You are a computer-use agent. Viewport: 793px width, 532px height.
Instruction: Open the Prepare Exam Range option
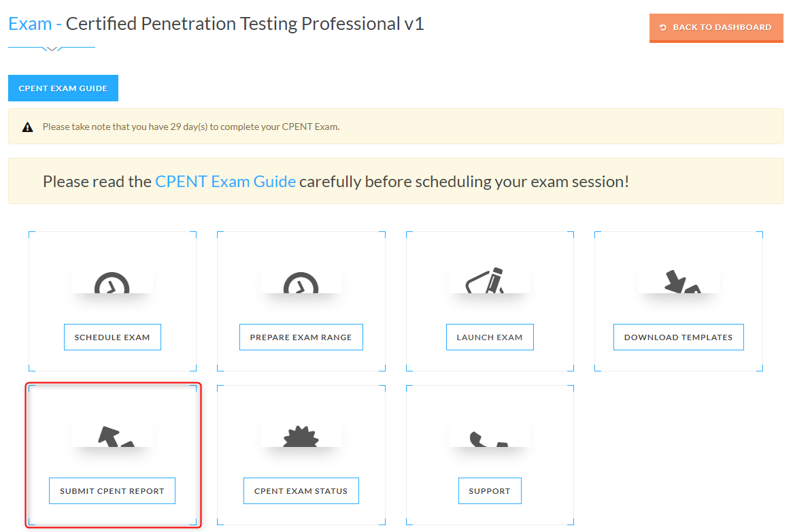pyautogui.click(x=301, y=337)
